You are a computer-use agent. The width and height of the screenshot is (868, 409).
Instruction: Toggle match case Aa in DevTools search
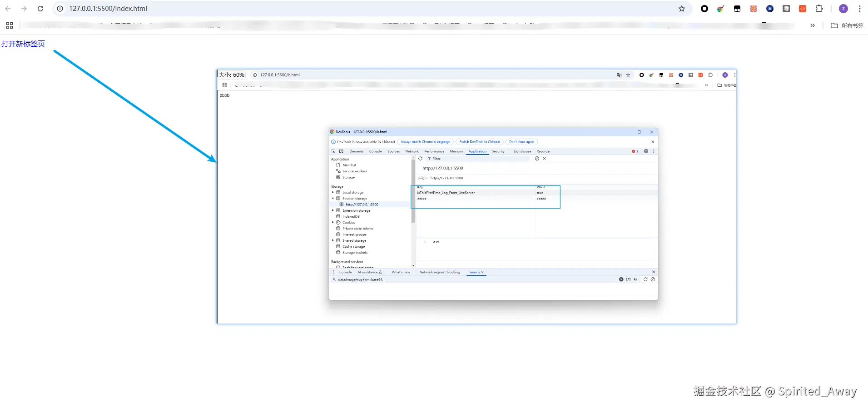point(635,279)
